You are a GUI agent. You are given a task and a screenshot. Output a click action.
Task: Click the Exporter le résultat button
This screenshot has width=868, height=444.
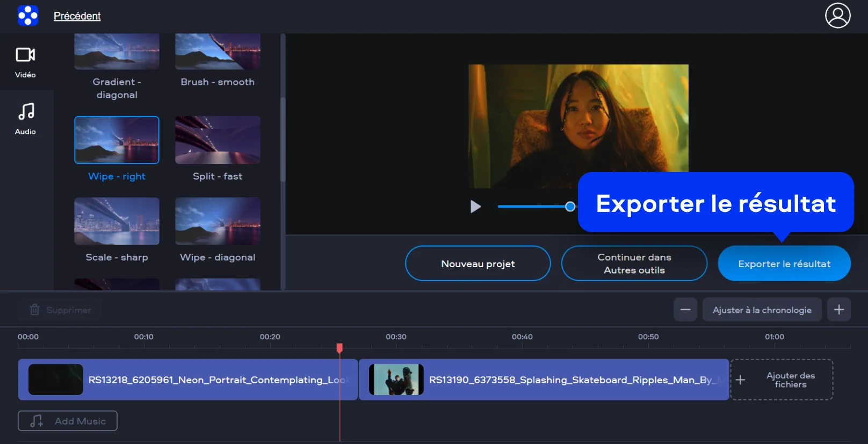coord(784,263)
